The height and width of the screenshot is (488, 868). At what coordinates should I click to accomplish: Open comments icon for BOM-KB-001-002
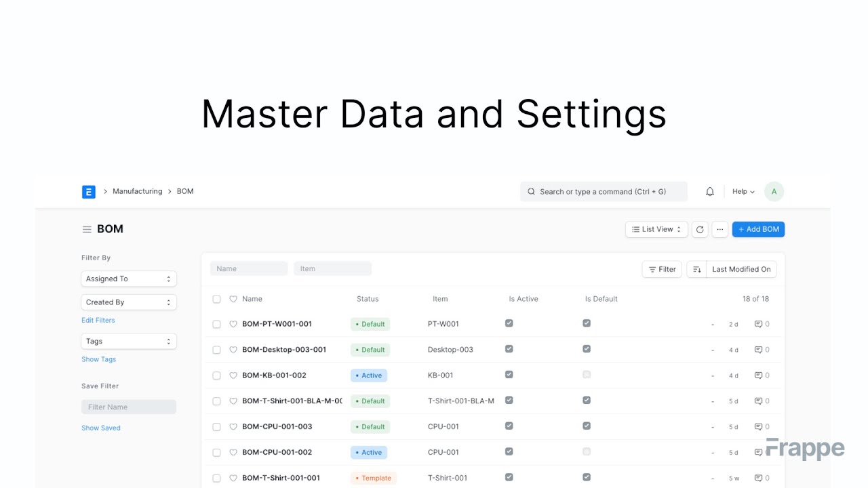pos(759,375)
